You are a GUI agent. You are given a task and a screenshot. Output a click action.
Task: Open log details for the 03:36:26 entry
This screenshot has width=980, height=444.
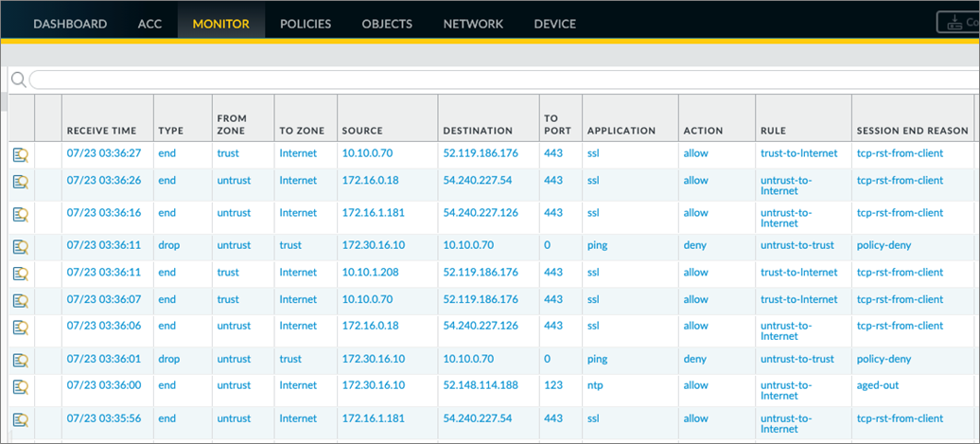pos(21,182)
